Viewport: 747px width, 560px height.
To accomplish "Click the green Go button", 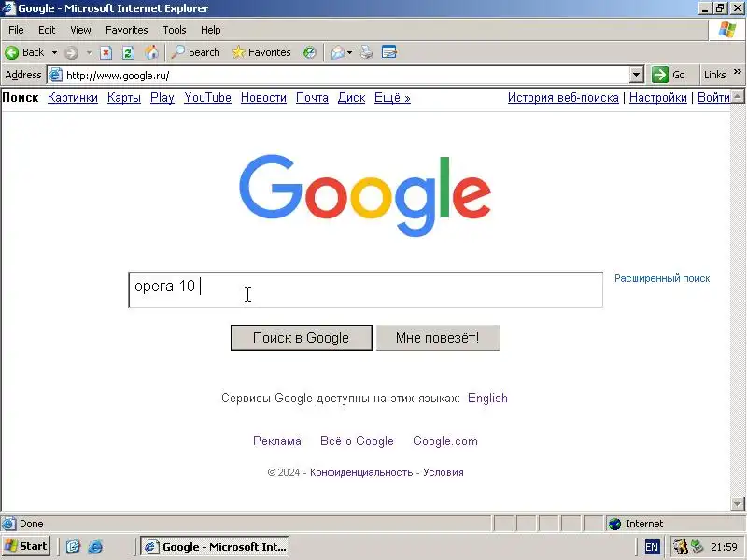I will pos(669,75).
